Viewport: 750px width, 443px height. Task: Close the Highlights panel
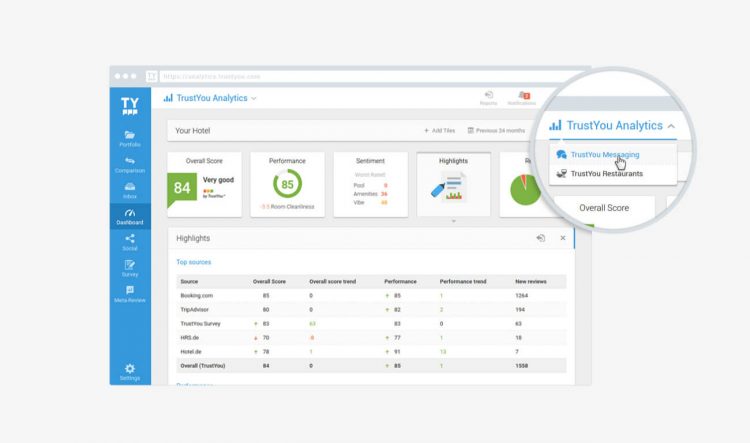pos(562,238)
